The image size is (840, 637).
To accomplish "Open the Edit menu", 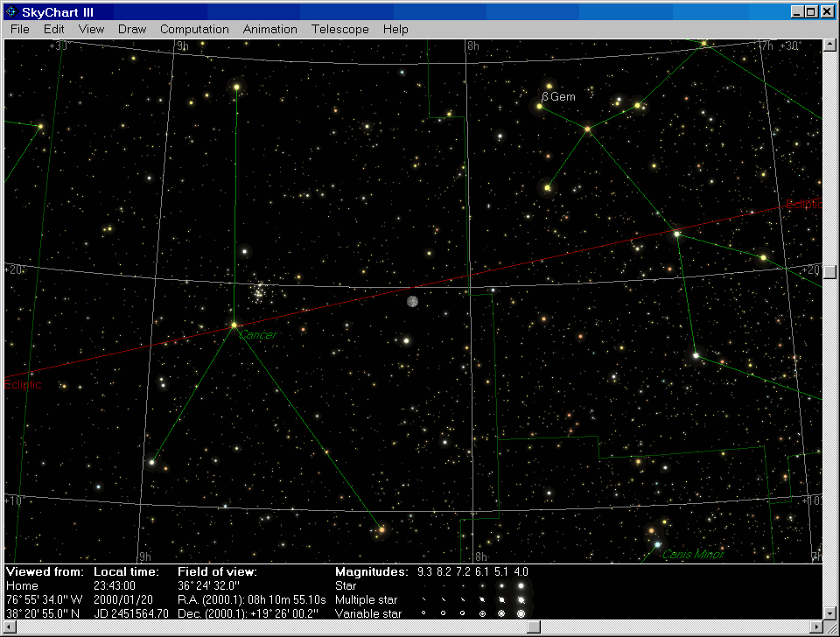I will 54,29.
